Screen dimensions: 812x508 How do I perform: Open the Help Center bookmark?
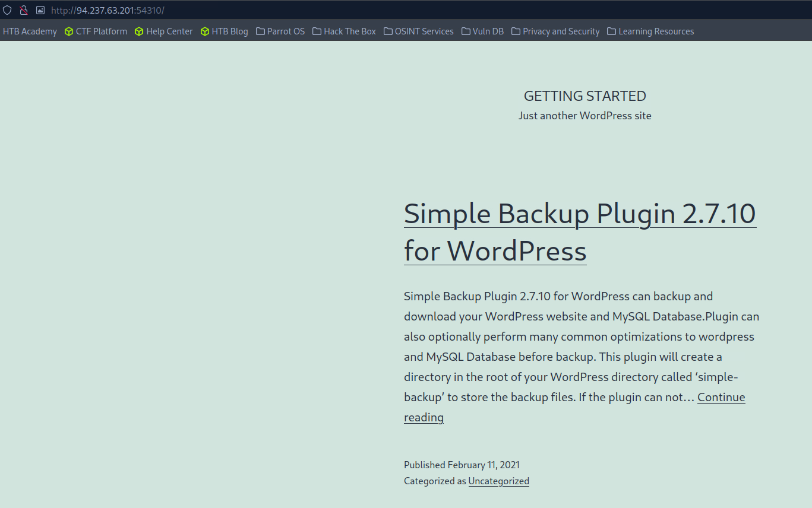pyautogui.click(x=163, y=31)
